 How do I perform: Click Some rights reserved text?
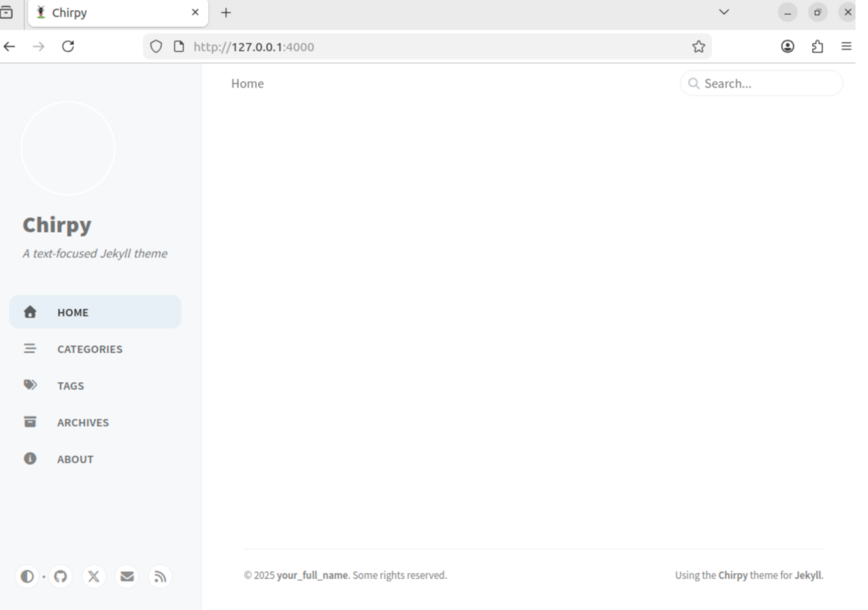coord(400,575)
